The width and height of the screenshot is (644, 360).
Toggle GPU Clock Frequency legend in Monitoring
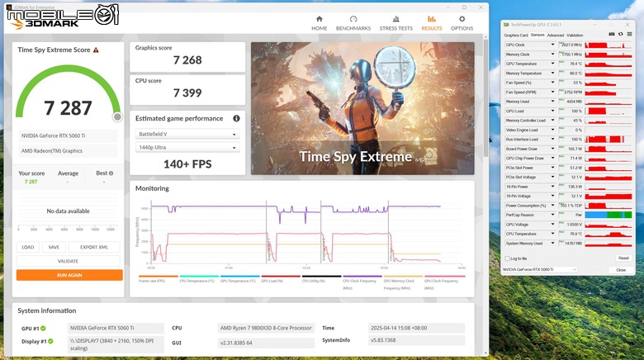[x=444, y=282]
